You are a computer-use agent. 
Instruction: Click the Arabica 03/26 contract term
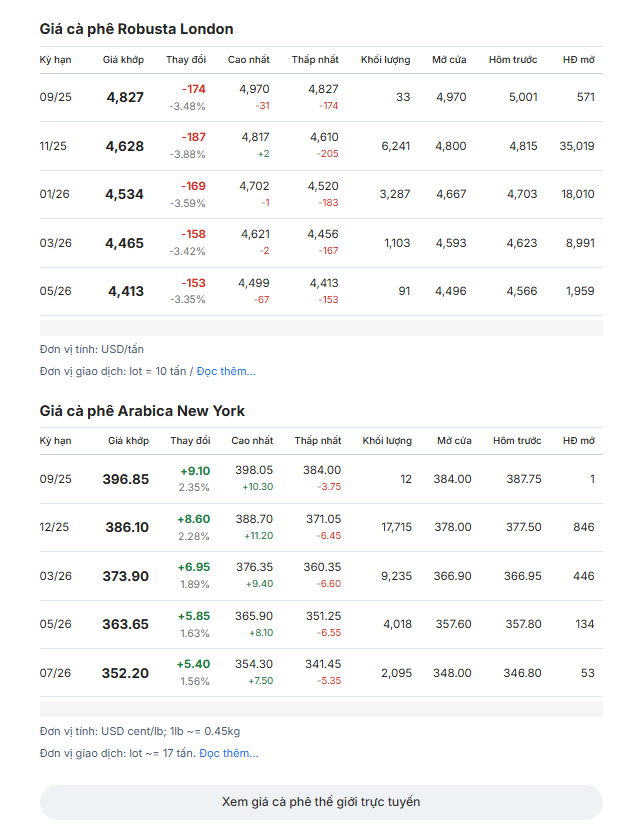(x=55, y=576)
